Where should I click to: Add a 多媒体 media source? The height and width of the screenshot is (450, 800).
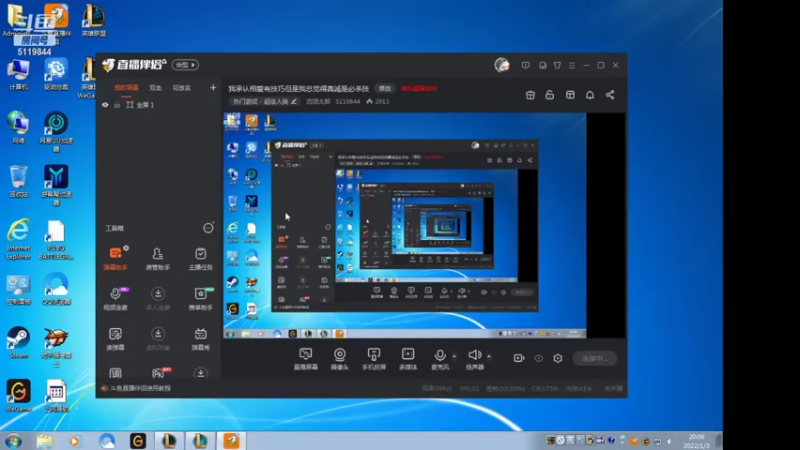click(x=408, y=359)
